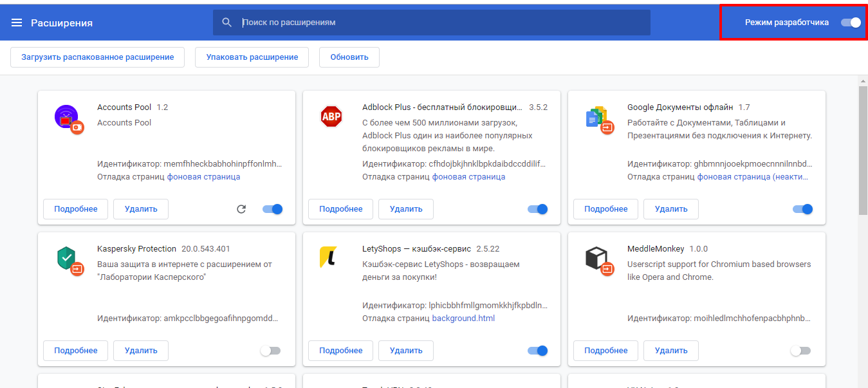Open Подробнее for MeddleMonkey
This screenshot has width=868, height=388.
pyautogui.click(x=606, y=351)
